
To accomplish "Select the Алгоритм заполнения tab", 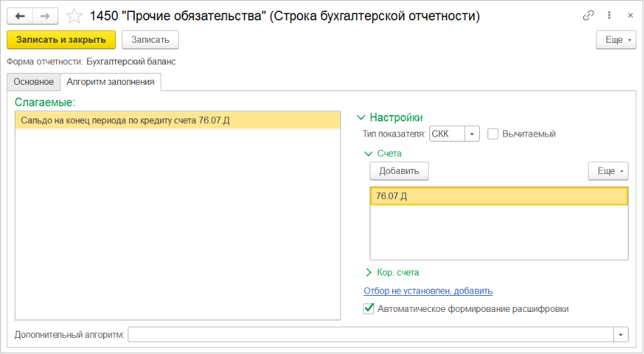I will 111,82.
